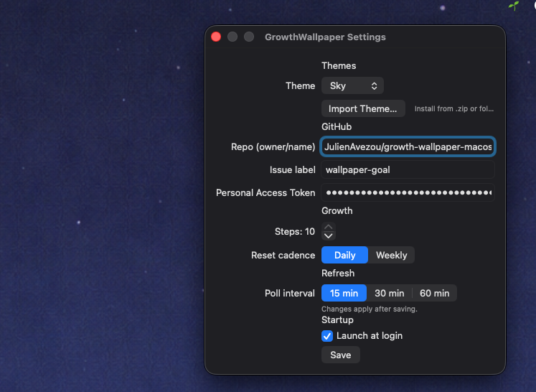Click the 'GrowthWallpaper Settings' window title
Viewport: 536px width, 392px height.
coord(325,37)
